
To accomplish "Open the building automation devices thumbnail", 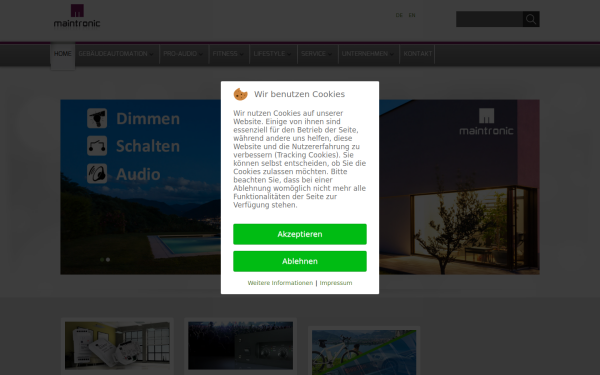I will click(117, 346).
